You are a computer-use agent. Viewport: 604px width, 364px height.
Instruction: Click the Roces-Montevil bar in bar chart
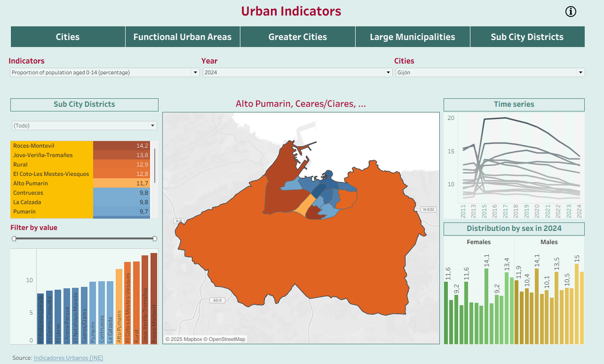click(154, 298)
